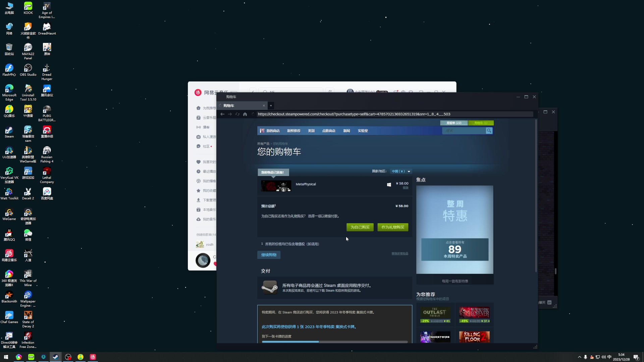The image size is (644, 362).
Task: Open the taskbar volume control
Action: tap(603, 357)
